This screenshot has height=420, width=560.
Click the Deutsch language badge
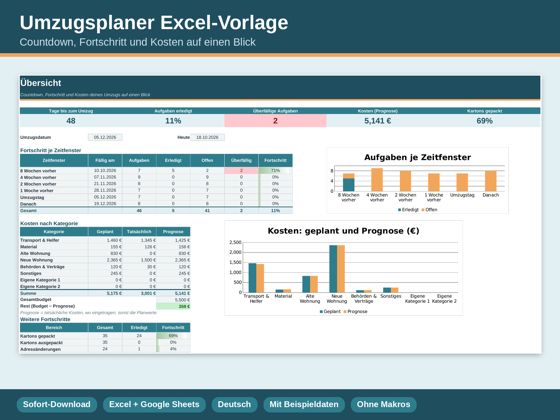(x=234, y=404)
